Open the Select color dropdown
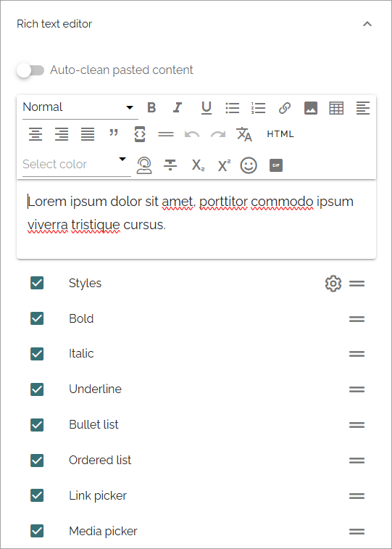Screen dimensions: 392x549 (x=77, y=164)
